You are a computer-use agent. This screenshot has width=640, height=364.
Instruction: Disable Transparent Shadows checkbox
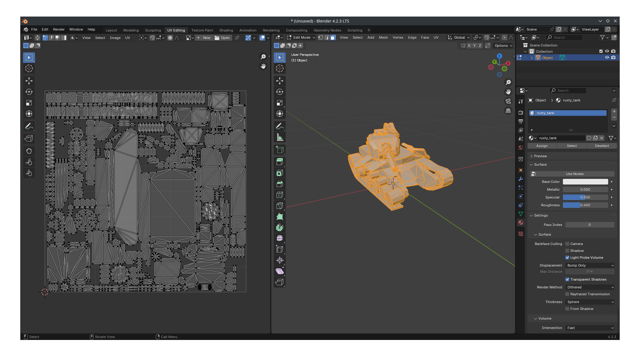click(567, 279)
